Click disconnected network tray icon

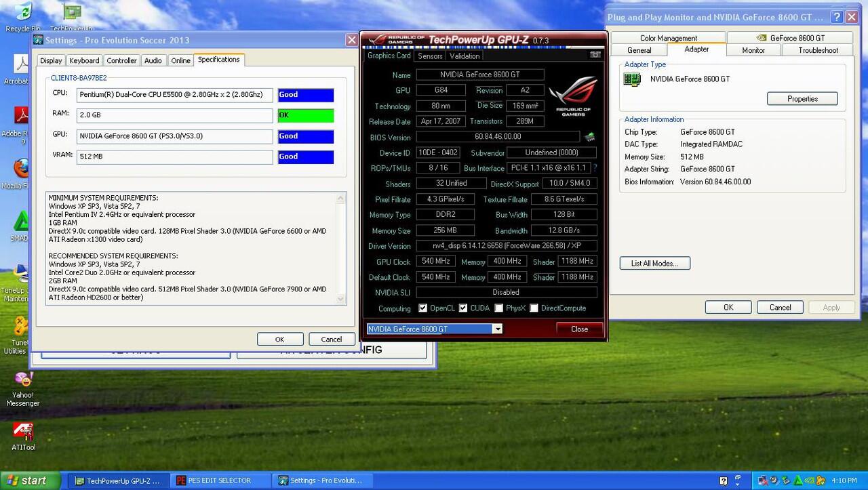763,481
